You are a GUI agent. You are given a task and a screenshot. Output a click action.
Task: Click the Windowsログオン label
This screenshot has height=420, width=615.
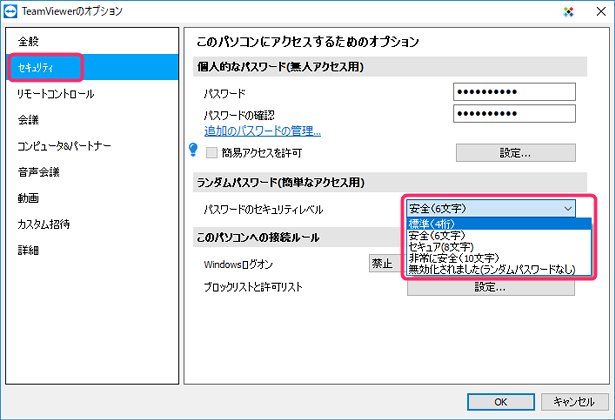[238, 264]
